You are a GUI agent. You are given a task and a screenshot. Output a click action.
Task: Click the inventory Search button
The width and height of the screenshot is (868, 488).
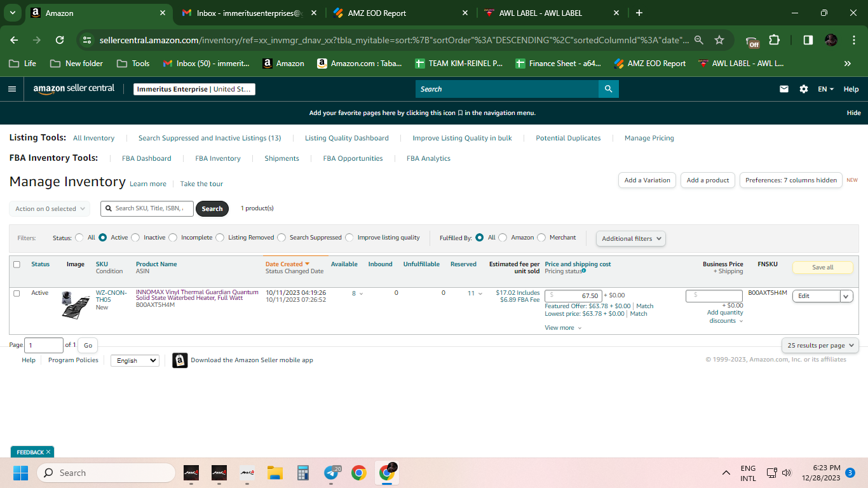tap(212, 208)
